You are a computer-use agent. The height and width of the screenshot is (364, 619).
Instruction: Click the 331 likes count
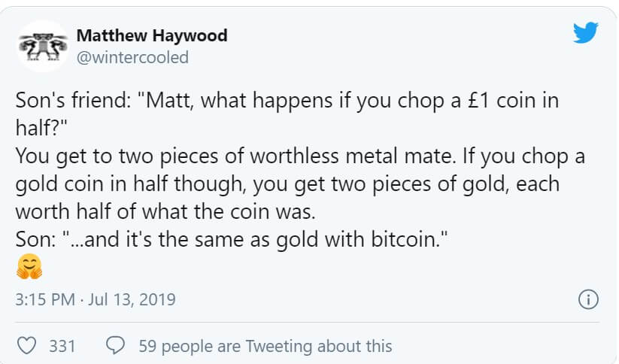point(62,346)
